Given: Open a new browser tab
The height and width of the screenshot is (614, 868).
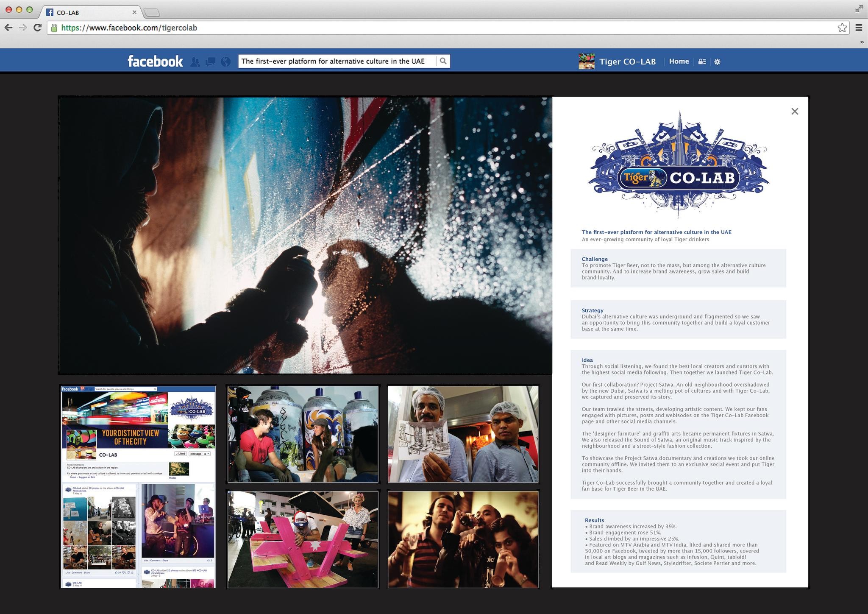Looking at the screenshot, I should (x=152, y=13).
